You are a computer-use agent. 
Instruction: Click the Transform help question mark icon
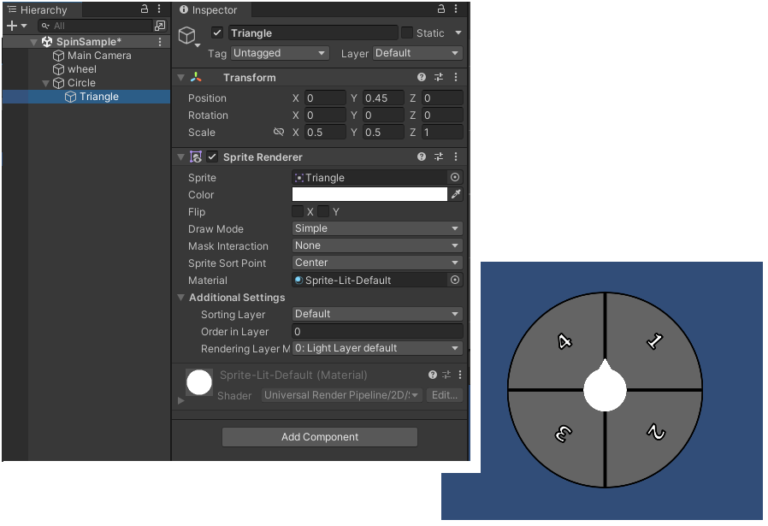[422, 78]
